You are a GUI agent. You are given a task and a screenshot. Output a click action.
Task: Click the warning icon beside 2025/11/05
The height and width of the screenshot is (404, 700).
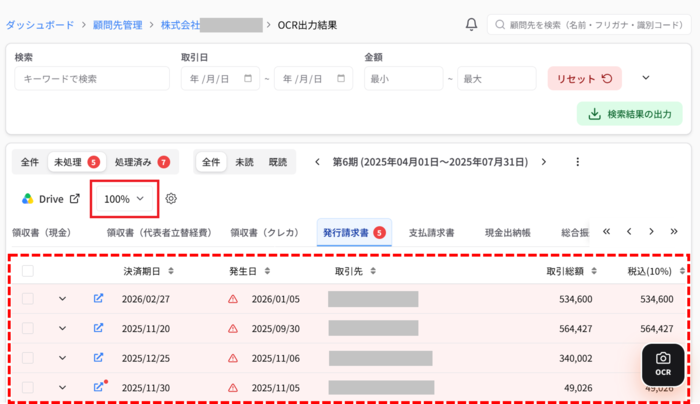click(x=233, y=388)
